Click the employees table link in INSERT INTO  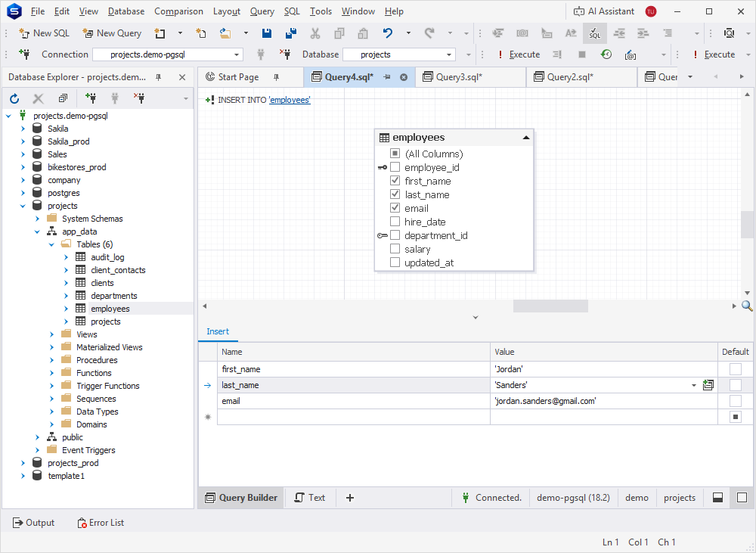tap(290, 100)
